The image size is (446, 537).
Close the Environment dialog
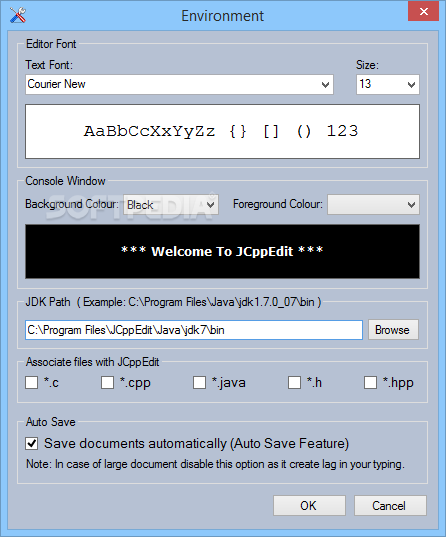tap(423, 12)
